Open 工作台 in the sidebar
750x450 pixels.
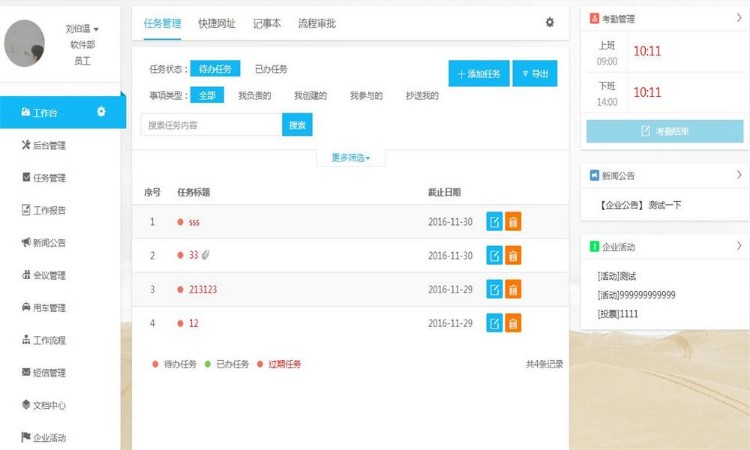point(63,112)
